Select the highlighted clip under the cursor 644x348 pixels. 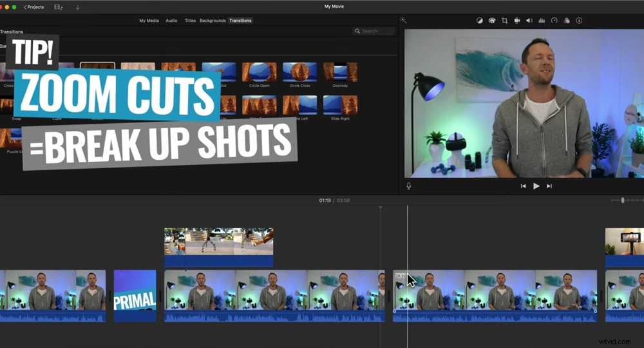pos(495,296)
